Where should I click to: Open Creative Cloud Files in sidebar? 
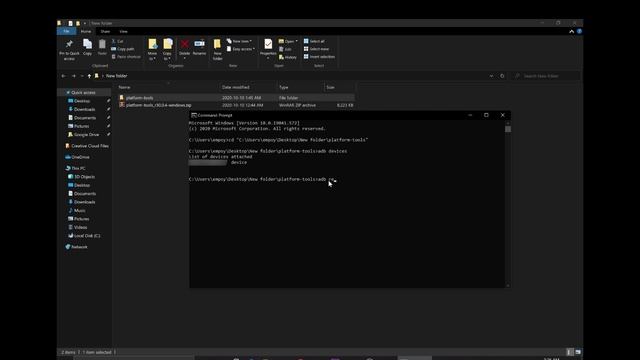pos(87,146)
